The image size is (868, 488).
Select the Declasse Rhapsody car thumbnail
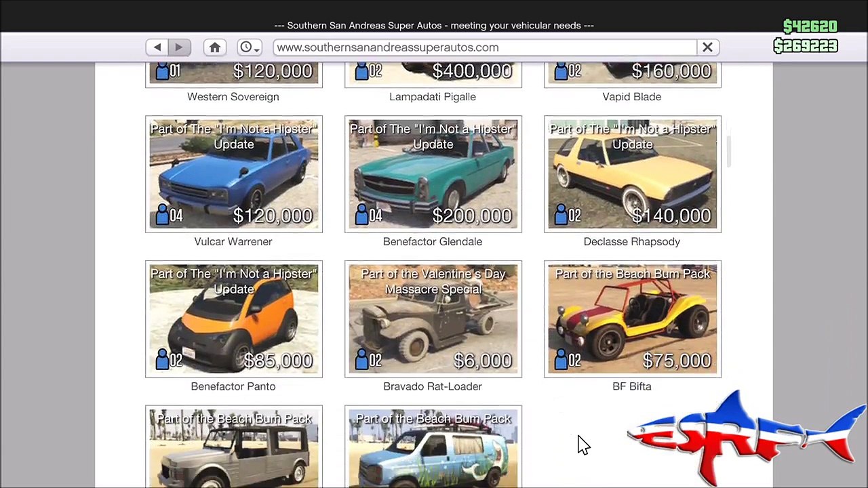[633, 174]
